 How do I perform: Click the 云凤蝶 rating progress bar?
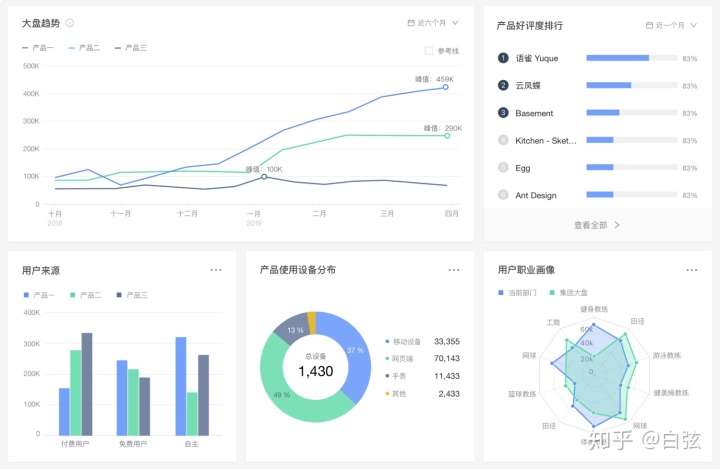click(632, 85)
